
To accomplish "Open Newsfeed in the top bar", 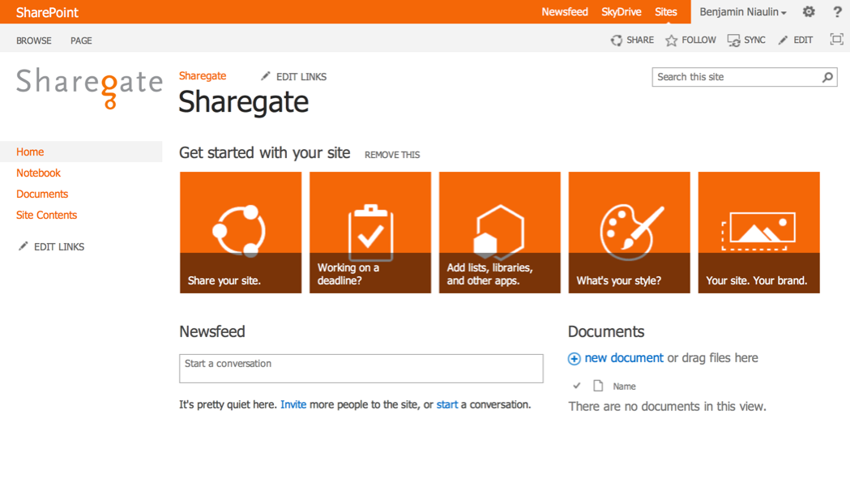I will point(564,12).
